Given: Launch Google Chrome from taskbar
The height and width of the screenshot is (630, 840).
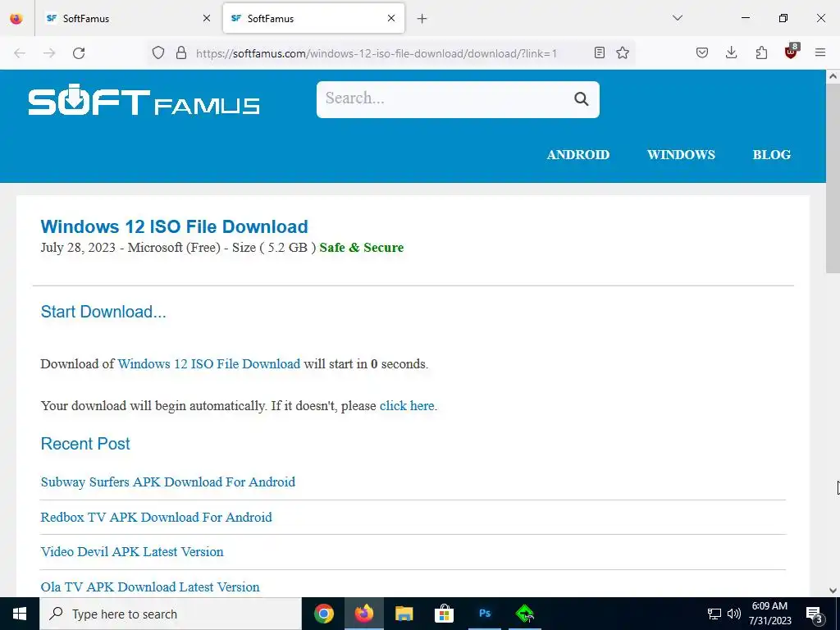Looking at the screenshot, I should click(324, 614).
